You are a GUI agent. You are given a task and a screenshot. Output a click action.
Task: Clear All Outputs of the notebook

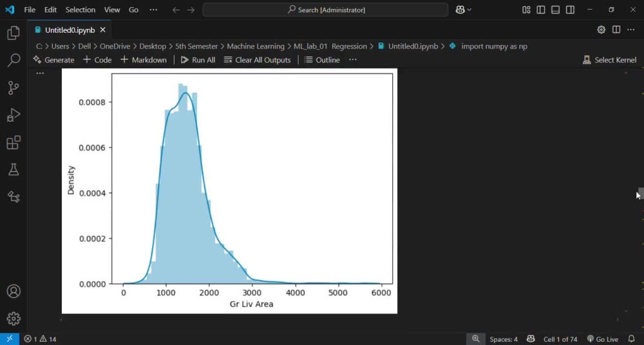pyautogui.click(x=258, y=60)
